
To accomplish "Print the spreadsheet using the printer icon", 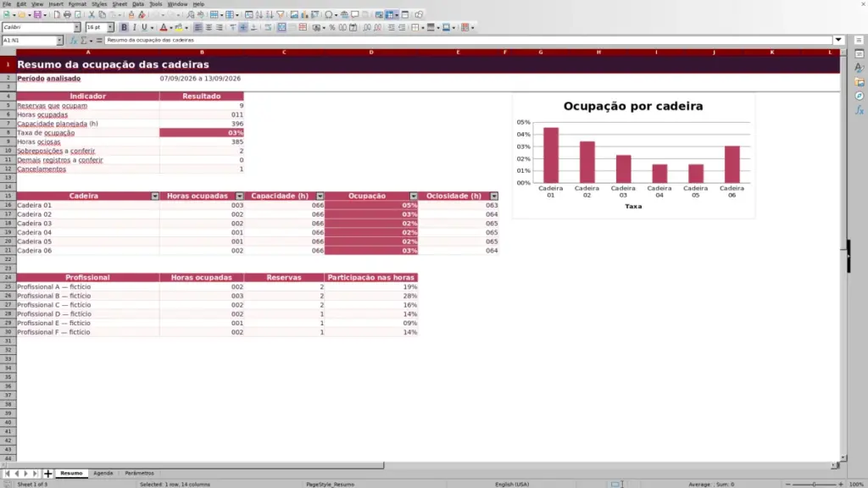I will point(67,14).
